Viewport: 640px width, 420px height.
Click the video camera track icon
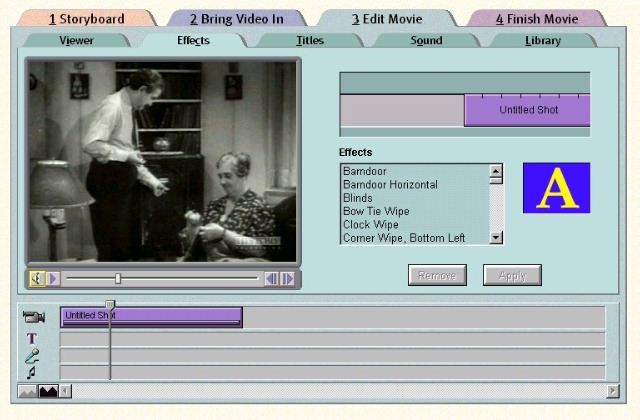pyautogui.click(x=33, y=317)
